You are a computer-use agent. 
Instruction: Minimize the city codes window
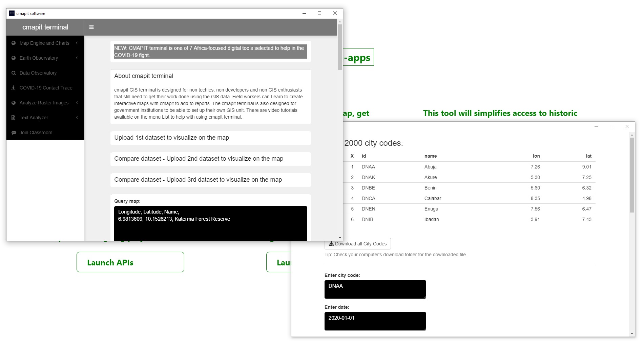click(x=596, y=126)
